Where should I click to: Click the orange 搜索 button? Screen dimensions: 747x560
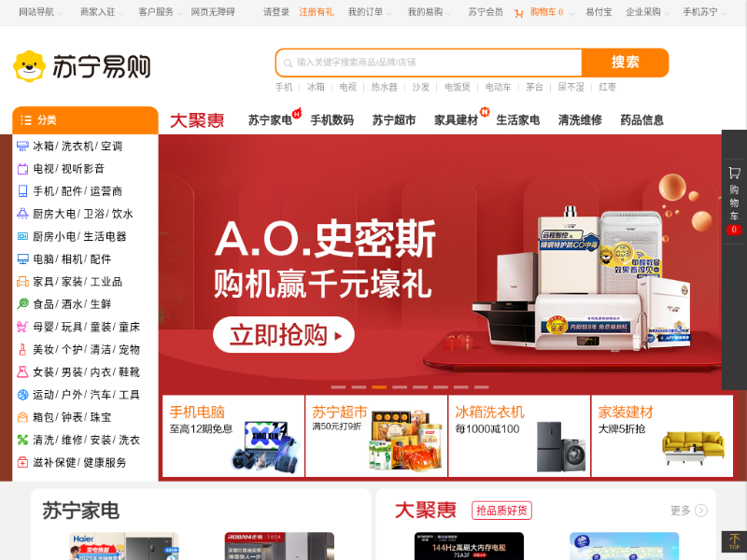point(625,63)
